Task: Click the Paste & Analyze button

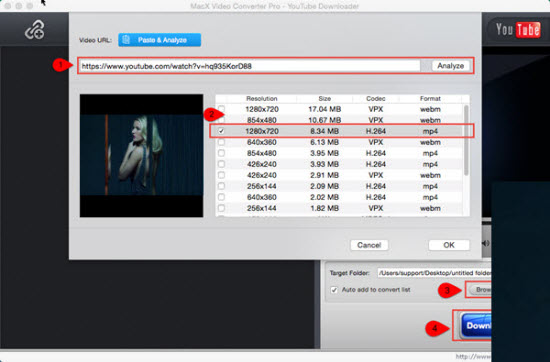Action: [160, 40]
